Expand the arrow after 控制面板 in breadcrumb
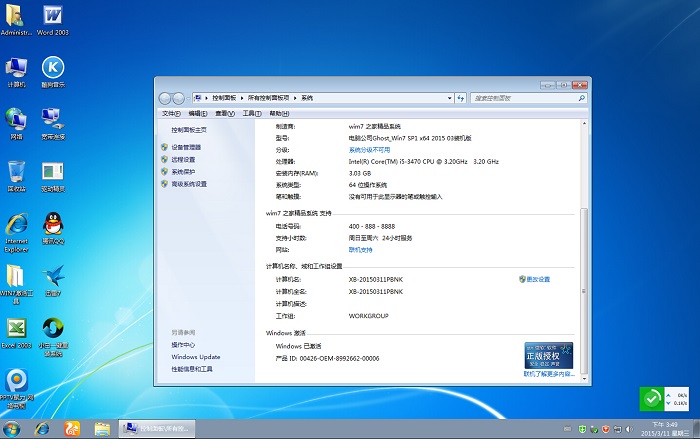This screenshot has width=700, height=439. tap(241, 98)
